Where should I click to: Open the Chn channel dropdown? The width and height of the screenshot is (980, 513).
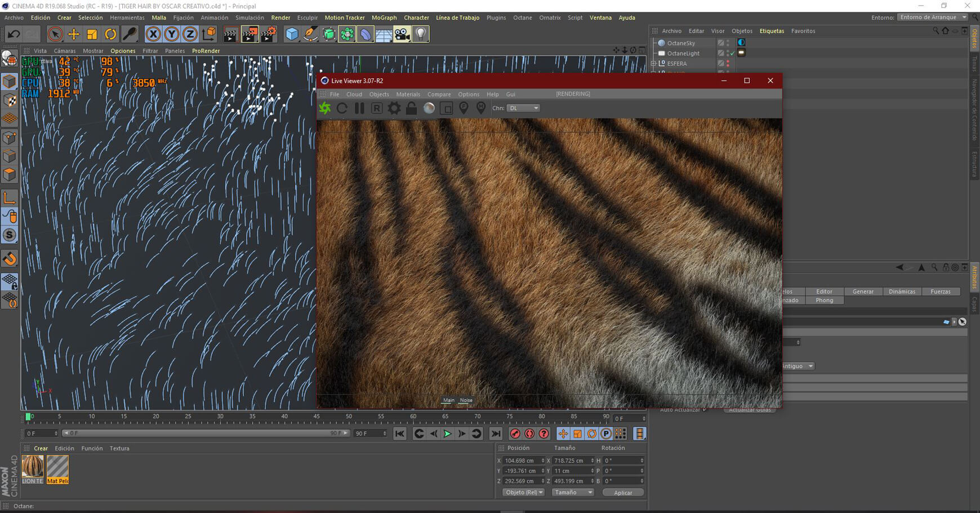coord(523,108)
